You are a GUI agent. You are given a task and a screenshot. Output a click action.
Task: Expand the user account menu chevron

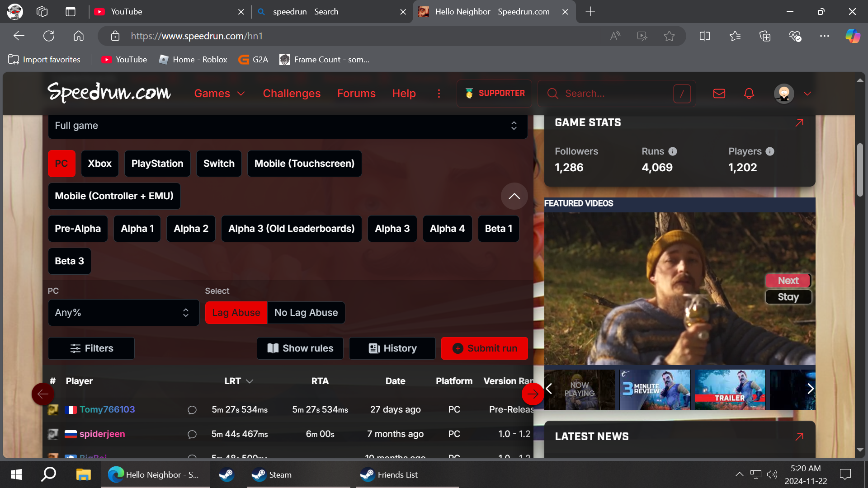click(x=807, y=94)
